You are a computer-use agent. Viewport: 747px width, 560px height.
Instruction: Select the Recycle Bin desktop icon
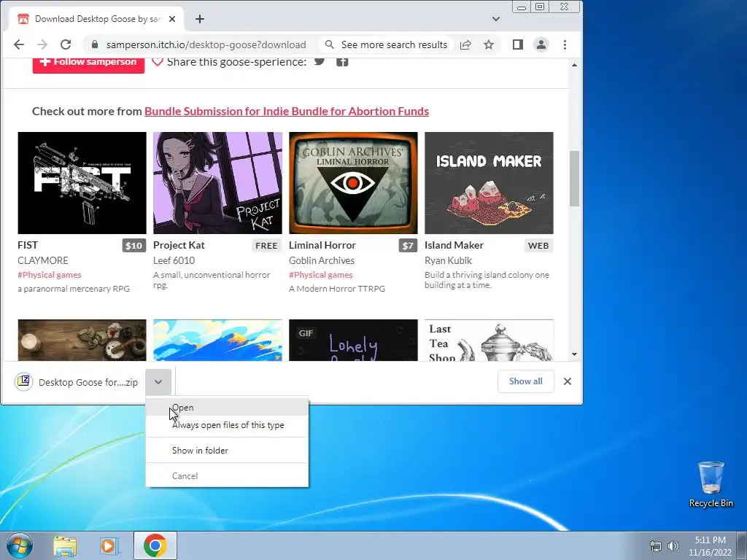point(711,485)
